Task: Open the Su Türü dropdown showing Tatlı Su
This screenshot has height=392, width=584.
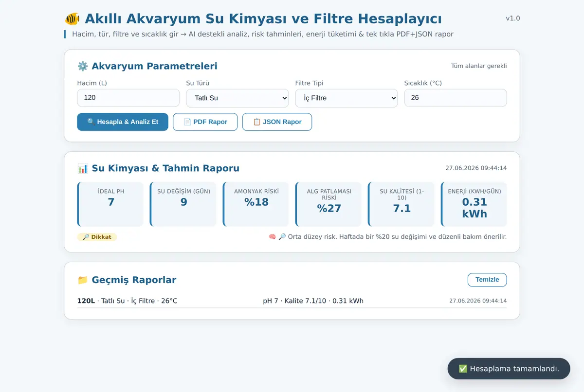Action: point(237,98)
